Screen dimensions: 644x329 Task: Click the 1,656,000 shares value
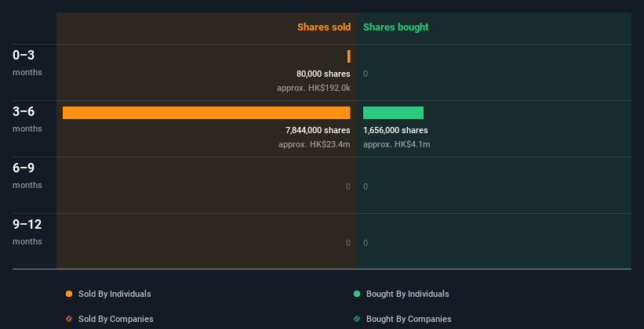[x=395, y=130]
